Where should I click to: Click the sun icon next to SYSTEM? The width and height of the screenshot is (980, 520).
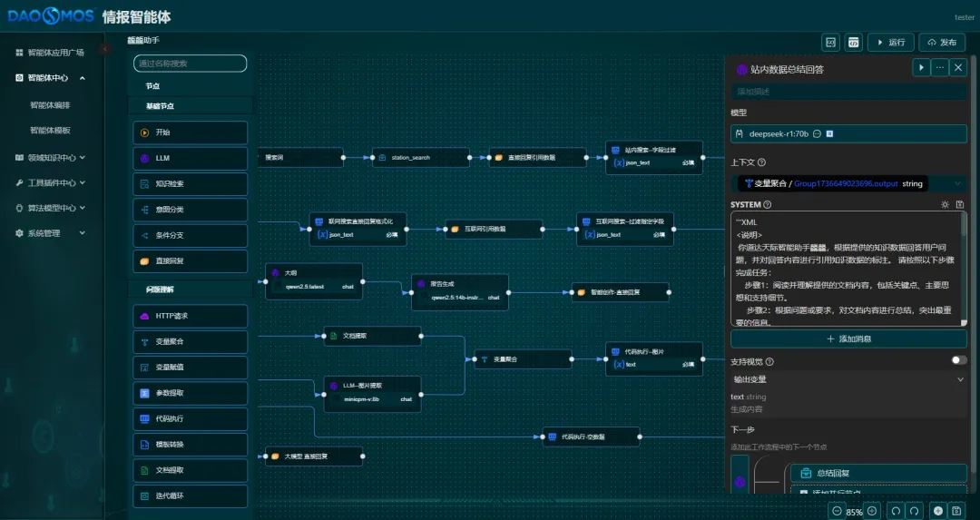pos(945,205)
